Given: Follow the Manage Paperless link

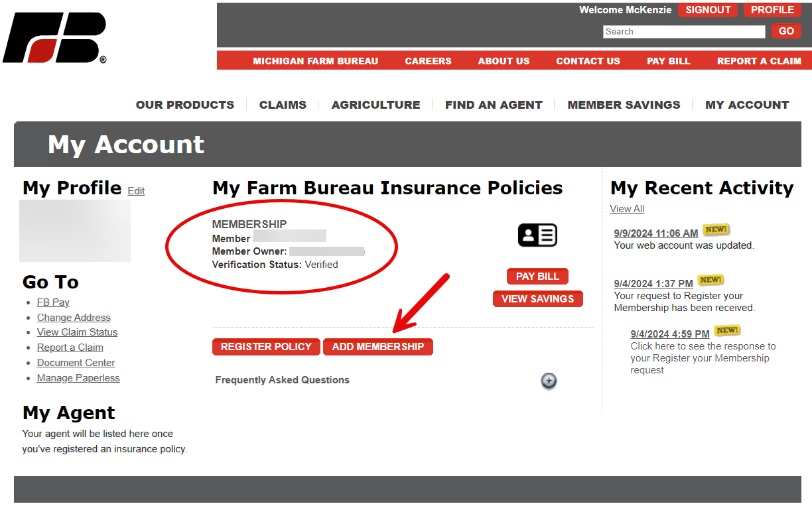Looking at the screenshot, I should coord(78,378).
